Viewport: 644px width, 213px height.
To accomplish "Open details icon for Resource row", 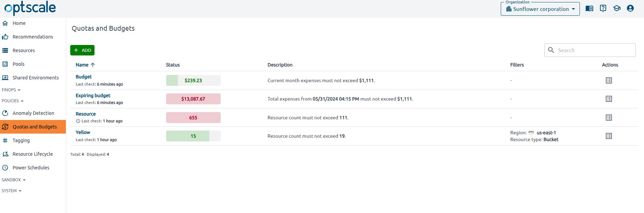I will (609, 118).
